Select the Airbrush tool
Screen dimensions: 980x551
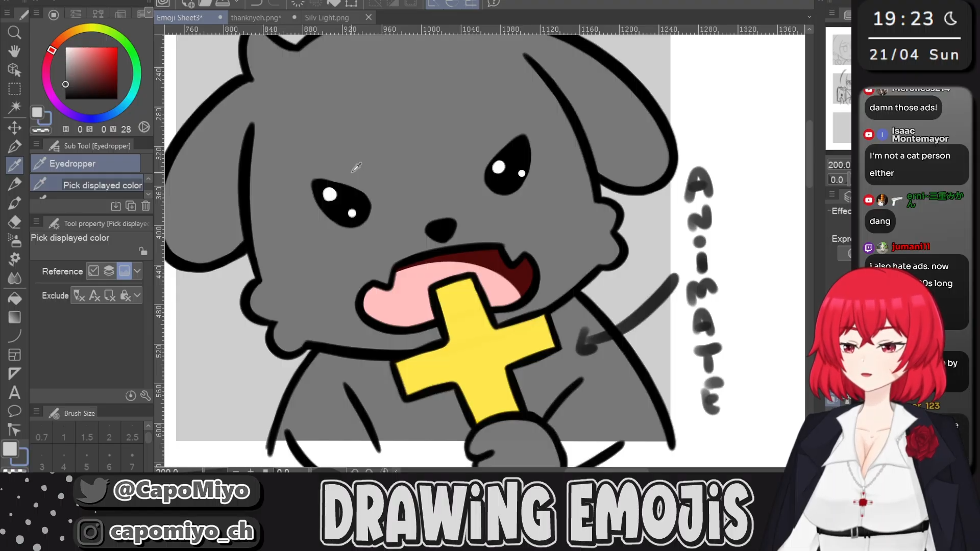pyautogui.click(x=14, y=240)
